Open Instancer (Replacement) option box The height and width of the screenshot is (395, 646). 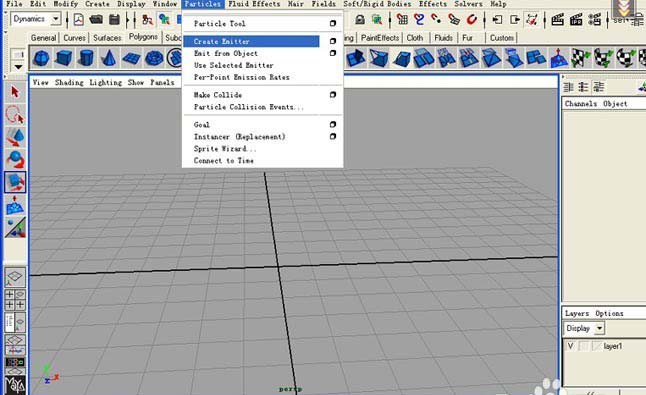pyautogui.click(x=333, y=136)
